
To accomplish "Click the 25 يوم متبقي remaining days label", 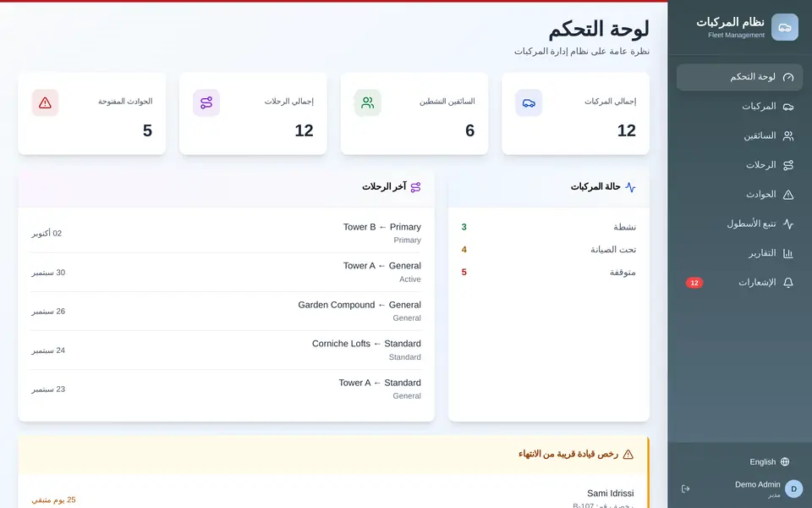I will pos(53,500).
